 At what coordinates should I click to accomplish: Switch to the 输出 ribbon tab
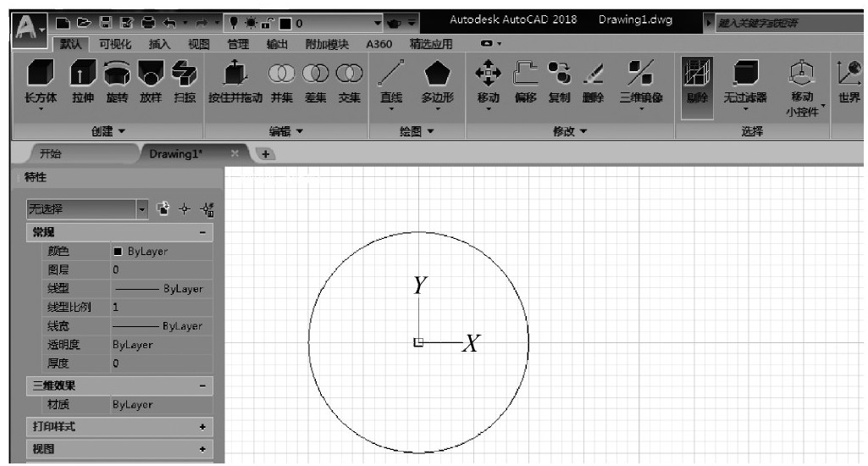click(277, 44)
